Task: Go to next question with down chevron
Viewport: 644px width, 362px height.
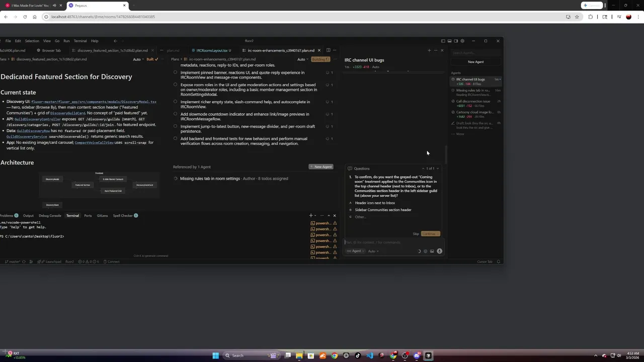Action: click(x=437, y=168)
